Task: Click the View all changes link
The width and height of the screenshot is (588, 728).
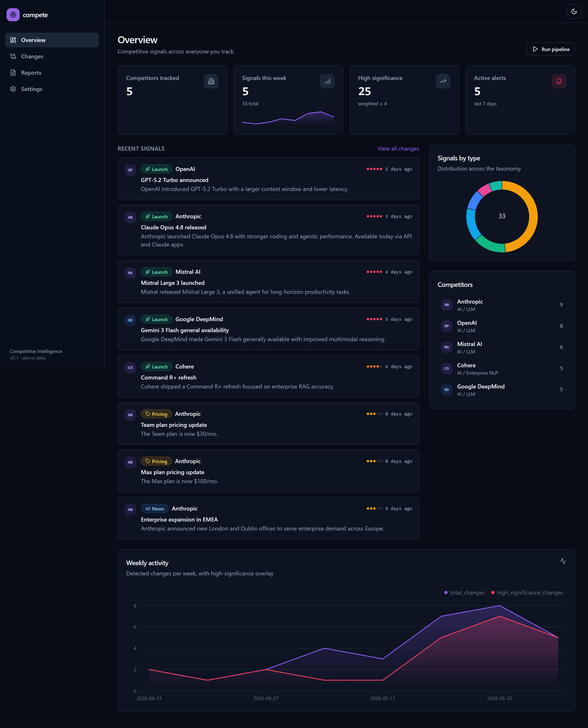Action: tap(398, 149)
